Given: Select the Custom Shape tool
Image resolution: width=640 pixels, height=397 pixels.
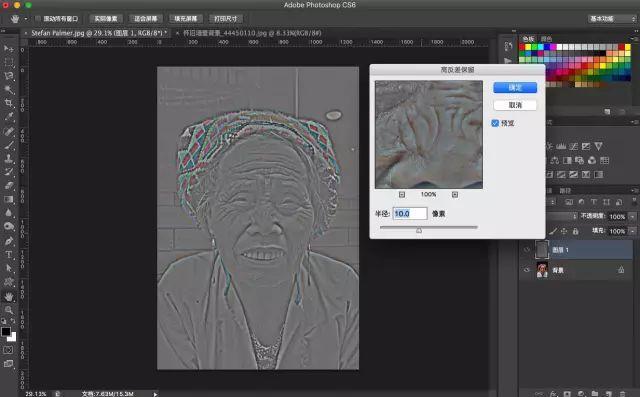Looking at the screenshot, I should tap(9, 282).
